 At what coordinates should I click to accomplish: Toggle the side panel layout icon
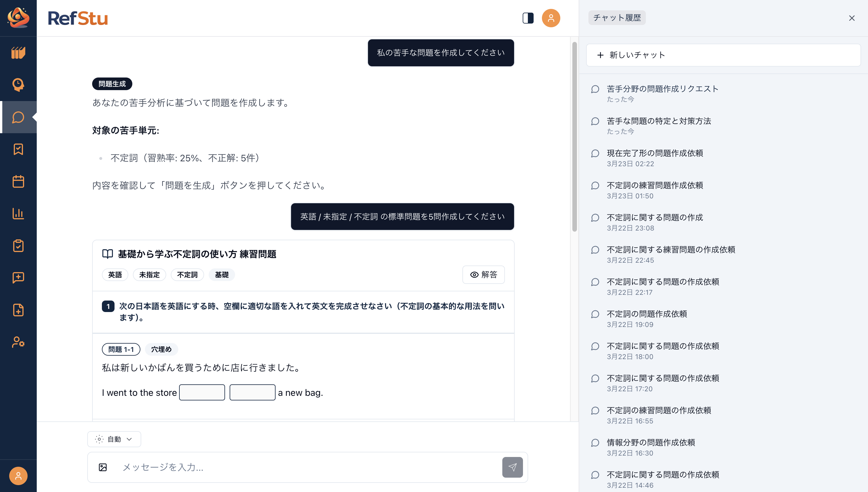point(528,18)
